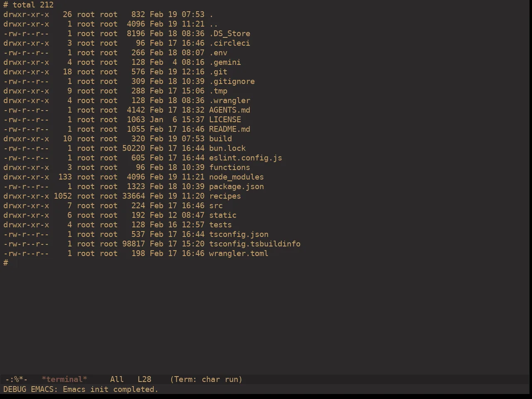Viewport: 532px width, 399px height.
Task: Select the AGENTS.md file name
Action: pos(229,110)
